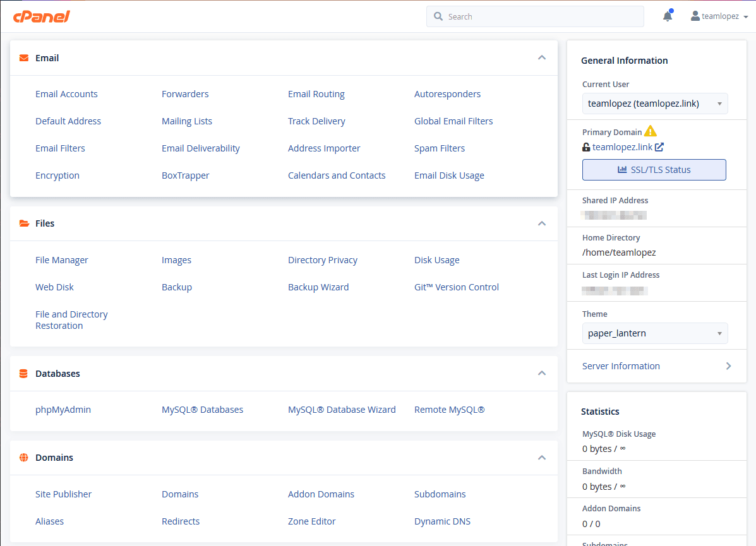This screenshot has height=546, width=756.
Task: Click the /home/teamlopez directory text
Action: pos(618,252)
